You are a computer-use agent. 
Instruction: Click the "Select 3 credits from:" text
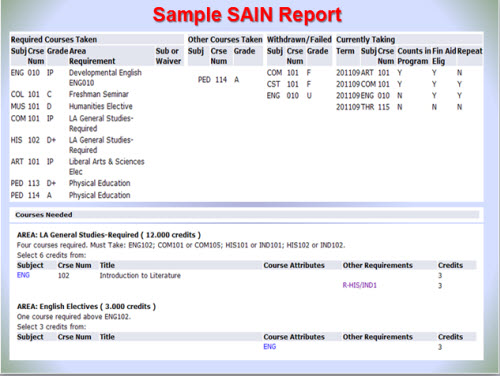(51, 327)
